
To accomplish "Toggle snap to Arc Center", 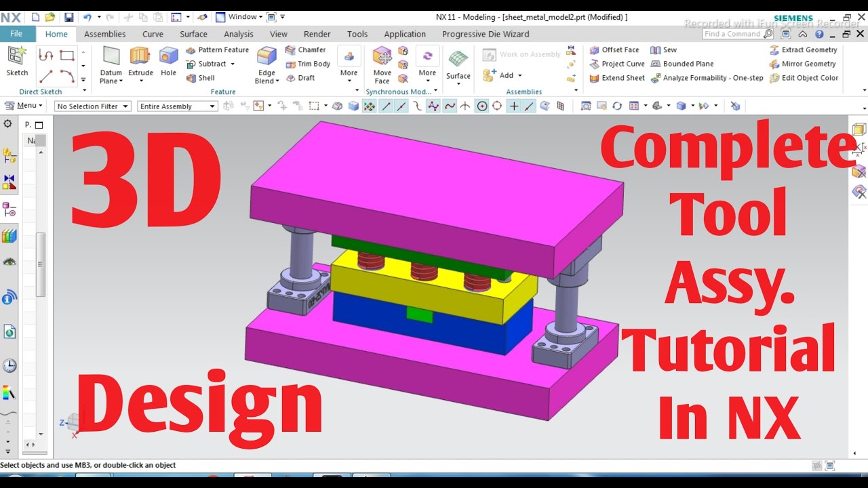I will point(482,106).
